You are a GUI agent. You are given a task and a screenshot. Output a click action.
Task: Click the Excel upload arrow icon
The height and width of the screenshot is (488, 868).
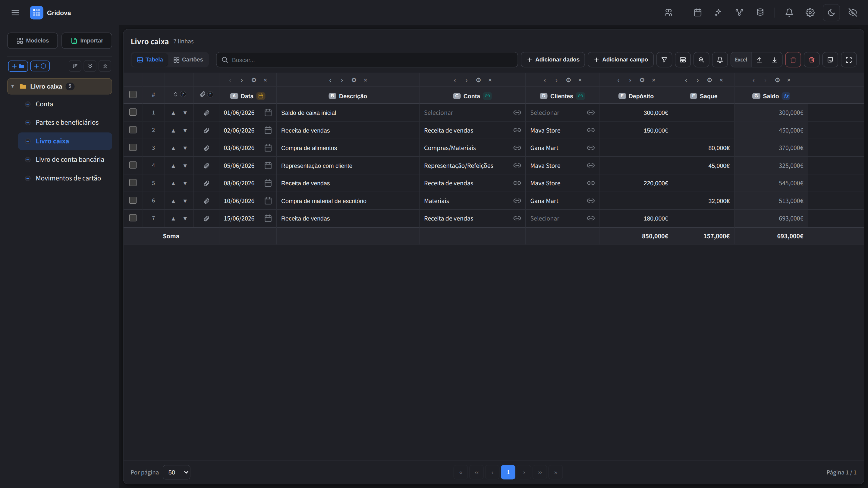[759, 60]
